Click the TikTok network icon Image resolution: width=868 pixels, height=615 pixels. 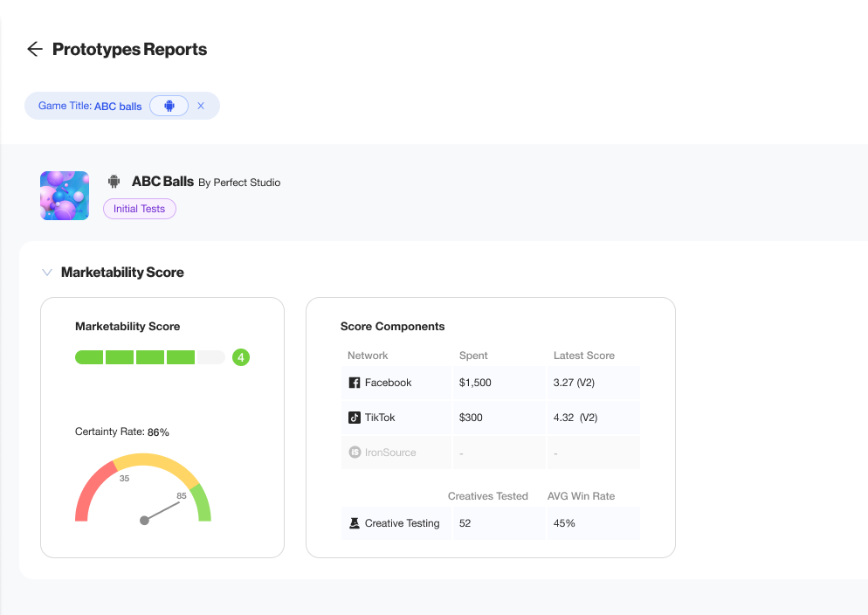click(x=355, y=418)
